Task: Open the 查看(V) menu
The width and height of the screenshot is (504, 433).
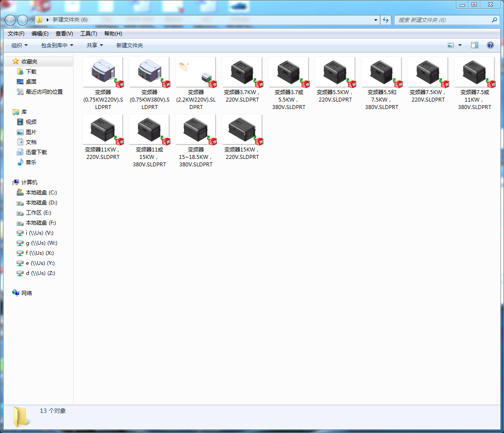Action: click(x=64, y=34)
